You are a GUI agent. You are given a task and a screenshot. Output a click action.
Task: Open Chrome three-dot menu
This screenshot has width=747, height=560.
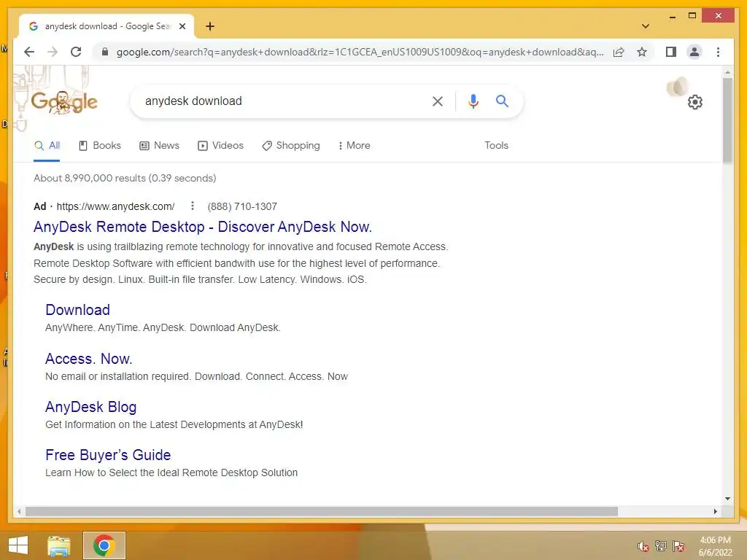(718, 52)
